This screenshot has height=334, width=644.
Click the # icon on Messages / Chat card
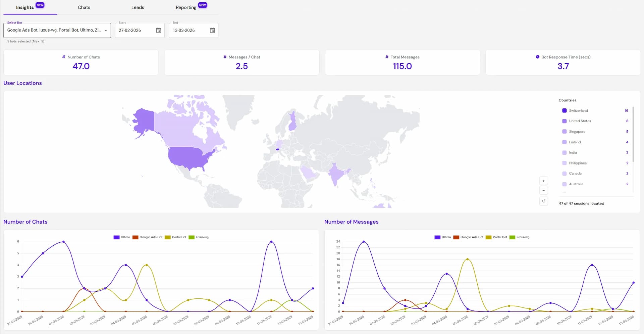225,57
